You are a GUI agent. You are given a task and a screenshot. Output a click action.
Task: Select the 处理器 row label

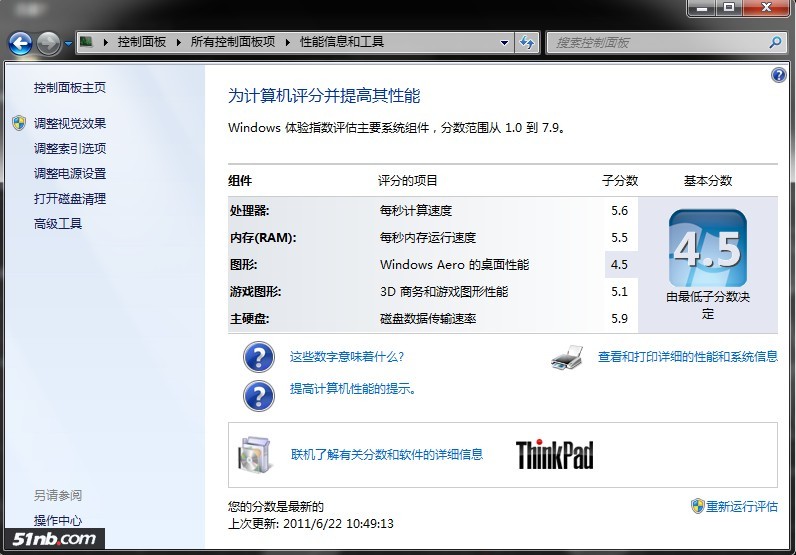[x=249, y=211]
